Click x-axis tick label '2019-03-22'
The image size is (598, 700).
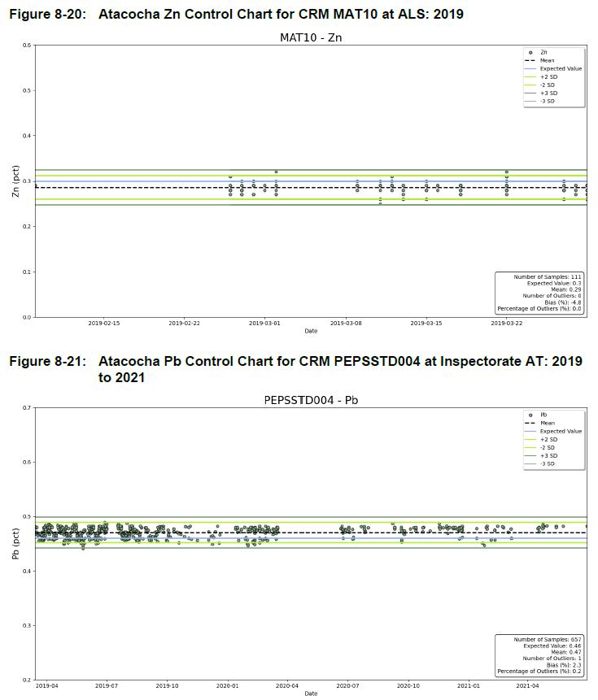pyautogui.click(x=506, y=323)
